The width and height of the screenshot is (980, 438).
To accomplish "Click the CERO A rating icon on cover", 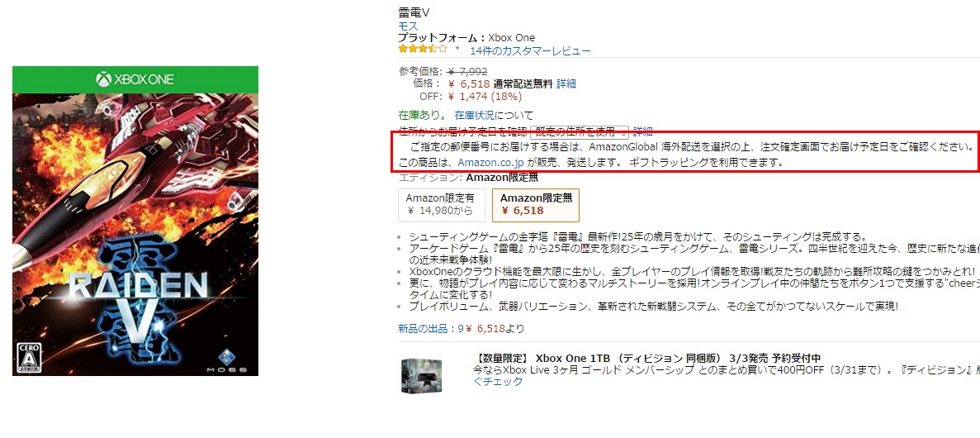I will click(x=27, y=358).
